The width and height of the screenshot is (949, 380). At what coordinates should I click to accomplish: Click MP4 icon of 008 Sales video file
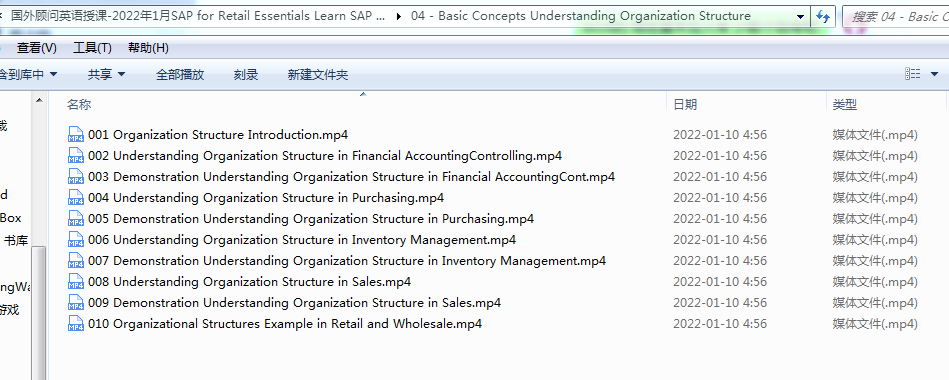point(76,282)
